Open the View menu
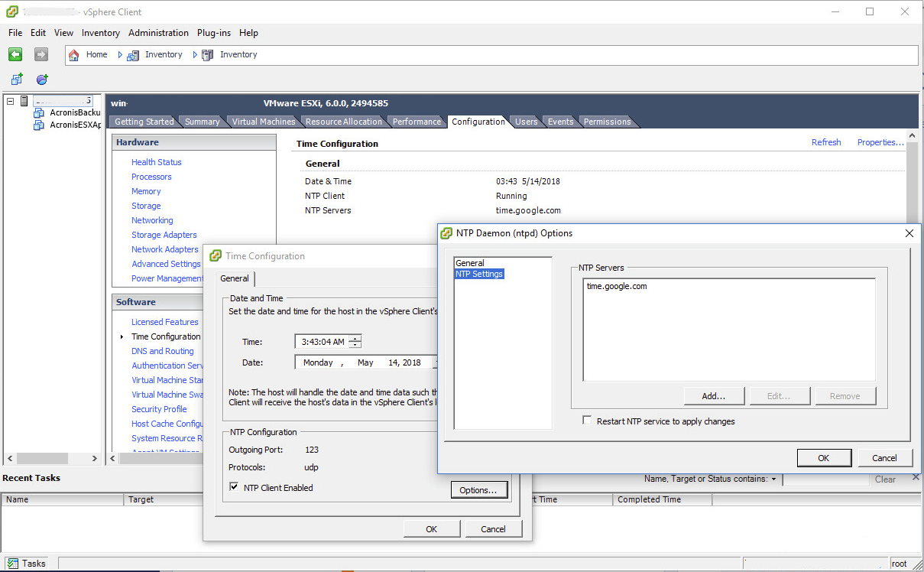Viewport: 924px width, 572px height. (64, 33)
